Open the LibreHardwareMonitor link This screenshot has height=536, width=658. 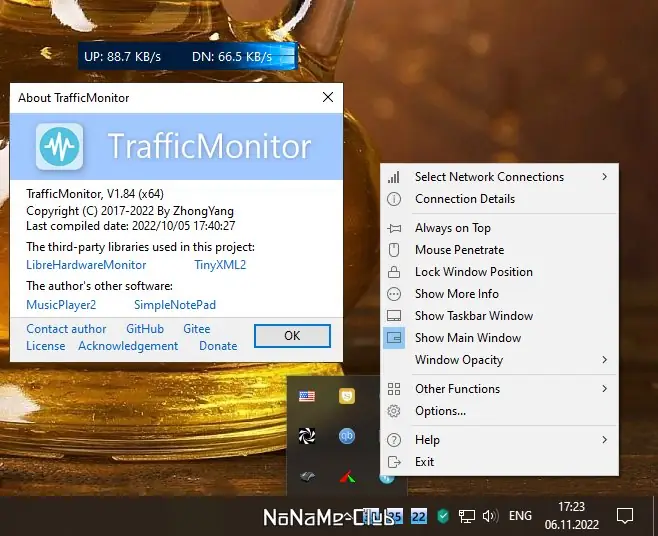[86, 265]
